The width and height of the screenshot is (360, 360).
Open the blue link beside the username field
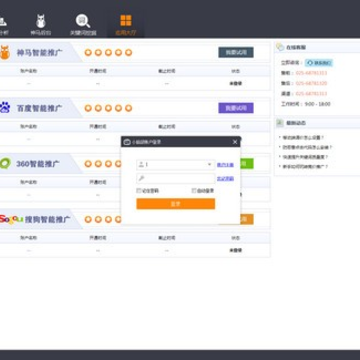225,165
